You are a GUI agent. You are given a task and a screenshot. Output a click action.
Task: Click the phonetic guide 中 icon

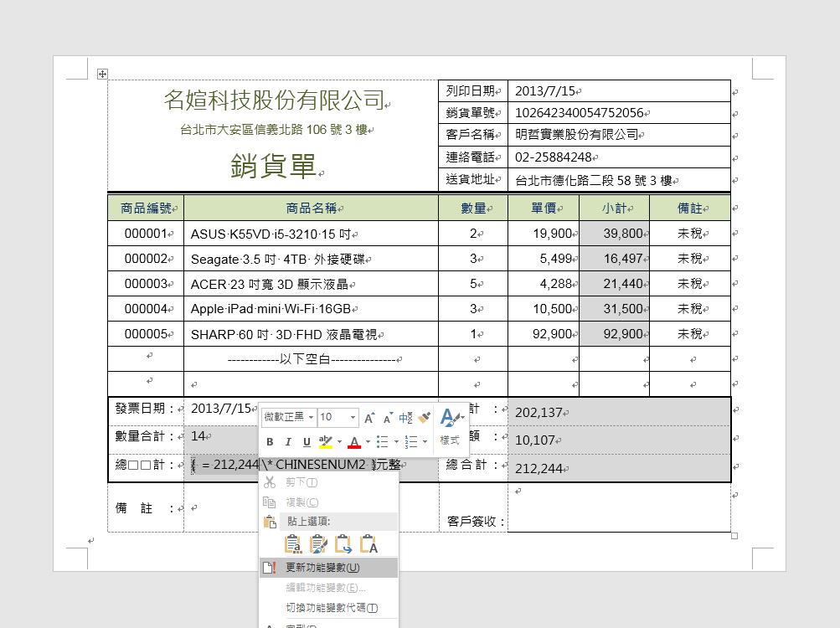405,418
